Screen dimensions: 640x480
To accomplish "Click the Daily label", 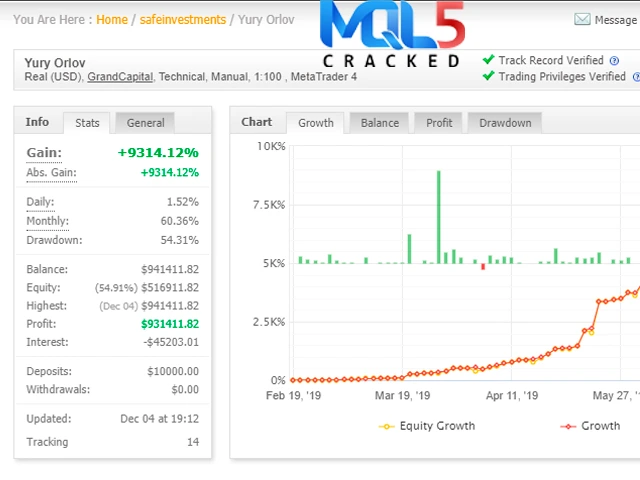I will coord(40,202).
